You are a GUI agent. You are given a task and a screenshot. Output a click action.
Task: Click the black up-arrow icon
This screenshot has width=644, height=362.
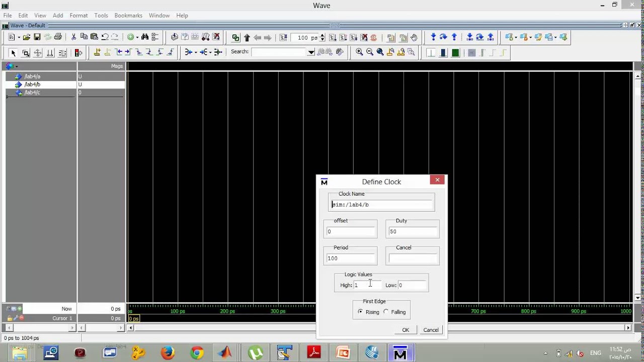click(247, 38)
